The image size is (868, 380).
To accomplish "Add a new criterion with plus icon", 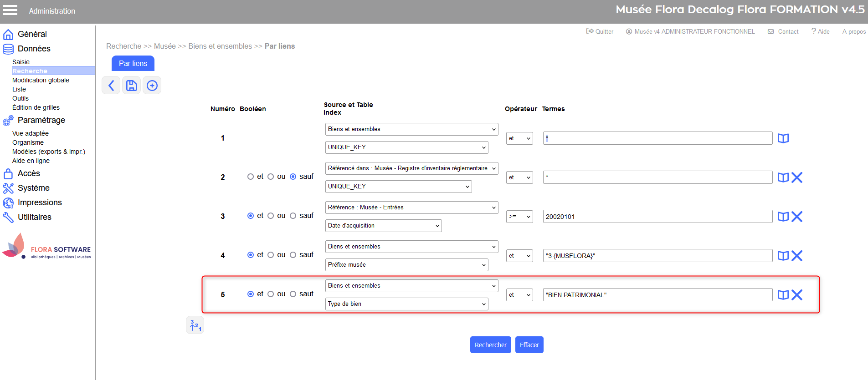I will pos(152,86).
